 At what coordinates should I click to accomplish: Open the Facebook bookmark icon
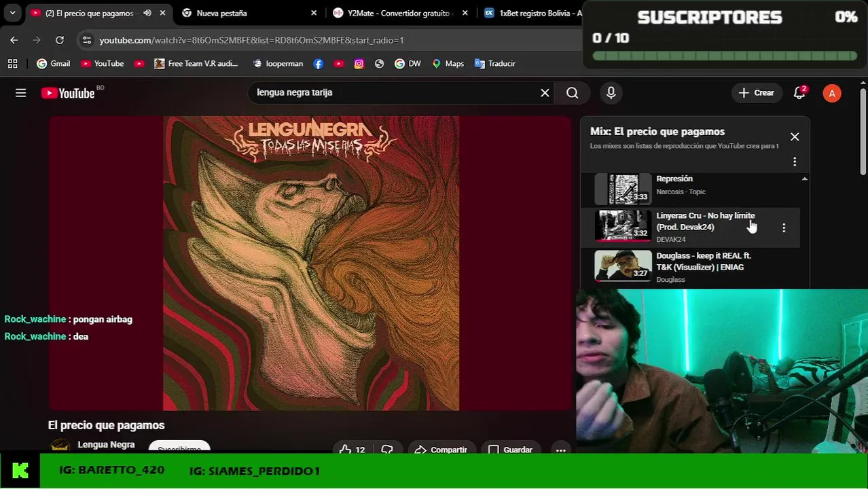point(319,63)
